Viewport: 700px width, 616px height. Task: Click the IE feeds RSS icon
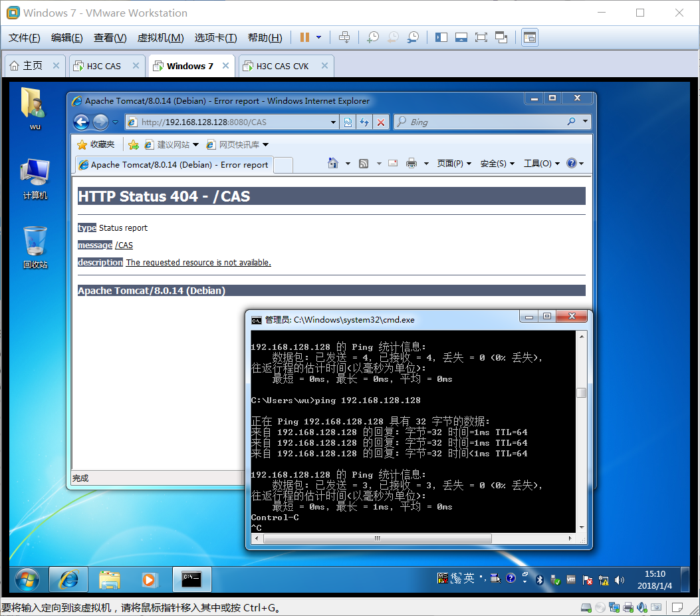pos(364,164)
